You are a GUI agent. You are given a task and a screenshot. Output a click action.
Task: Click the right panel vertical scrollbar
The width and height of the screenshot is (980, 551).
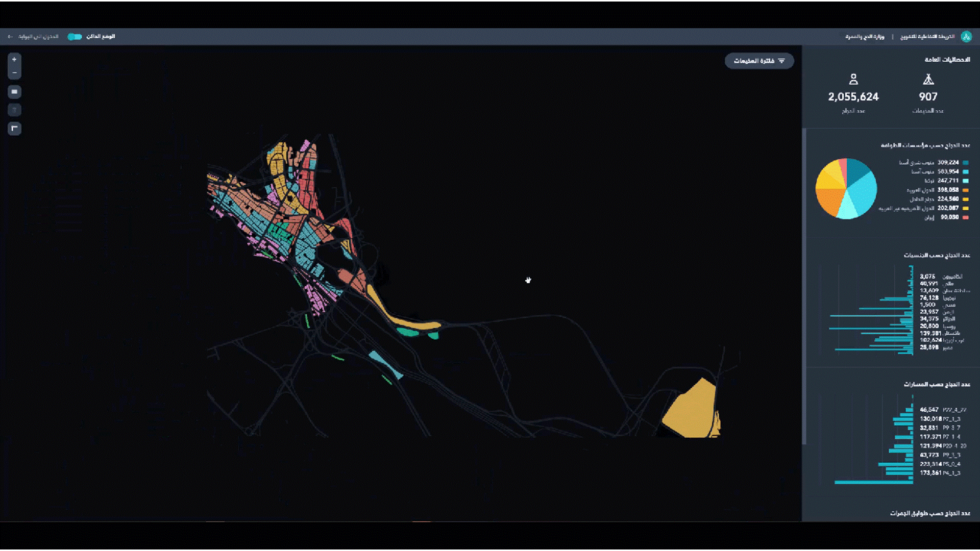(x=804, y=286)
